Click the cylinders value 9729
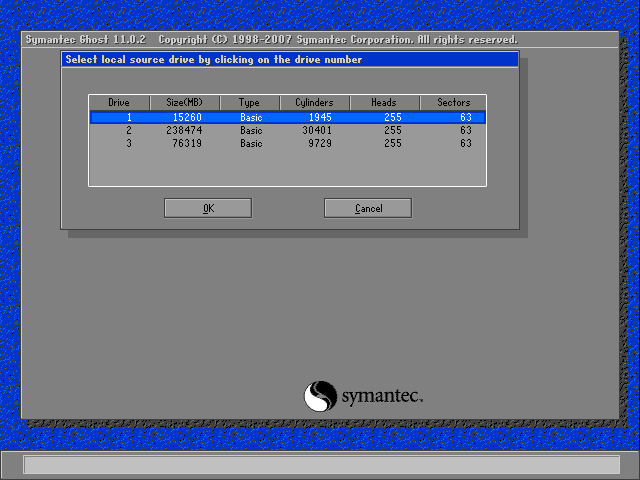640x480 pixels. [320, 143]
